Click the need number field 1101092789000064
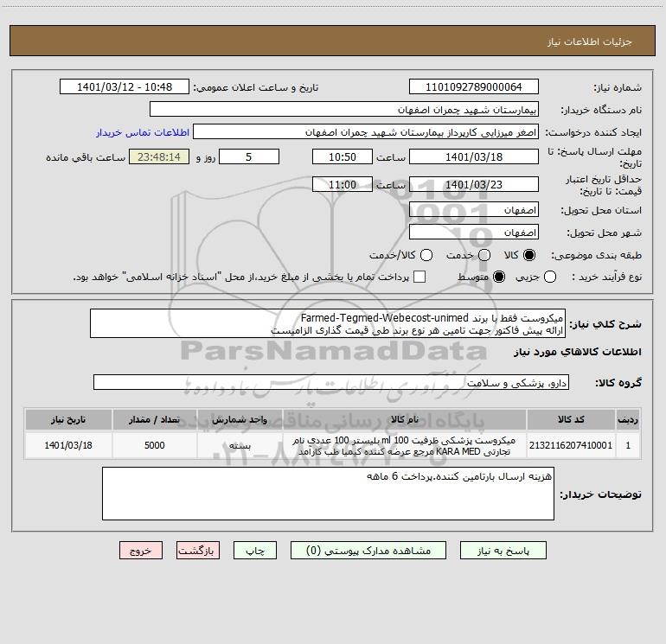 pos(474,87)
